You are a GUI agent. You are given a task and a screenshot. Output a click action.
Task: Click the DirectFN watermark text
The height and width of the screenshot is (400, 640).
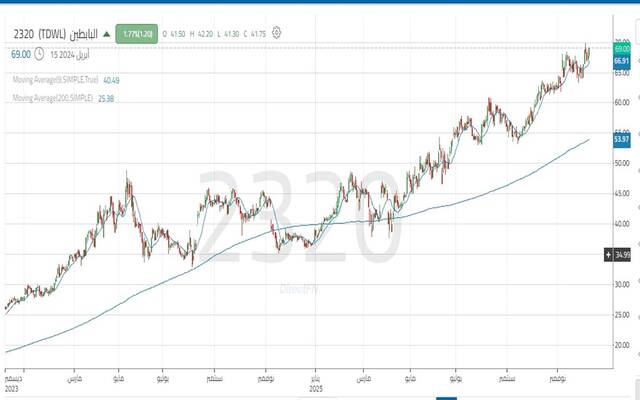[x=299, y=287]
